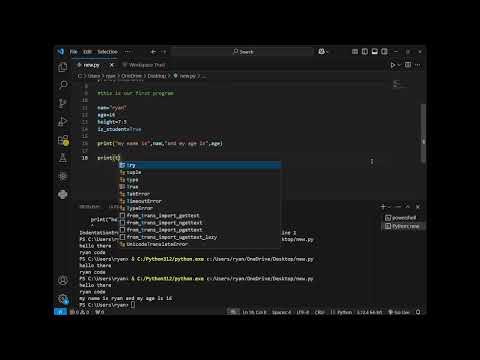Viewport: 480px width, 360px height.
Task: Click the editor minimap
Action: click(x=399, y=84)
